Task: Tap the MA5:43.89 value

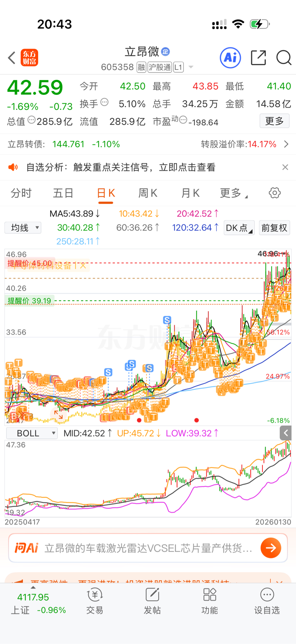Action: pyautogui.click(x=75, y=214)
